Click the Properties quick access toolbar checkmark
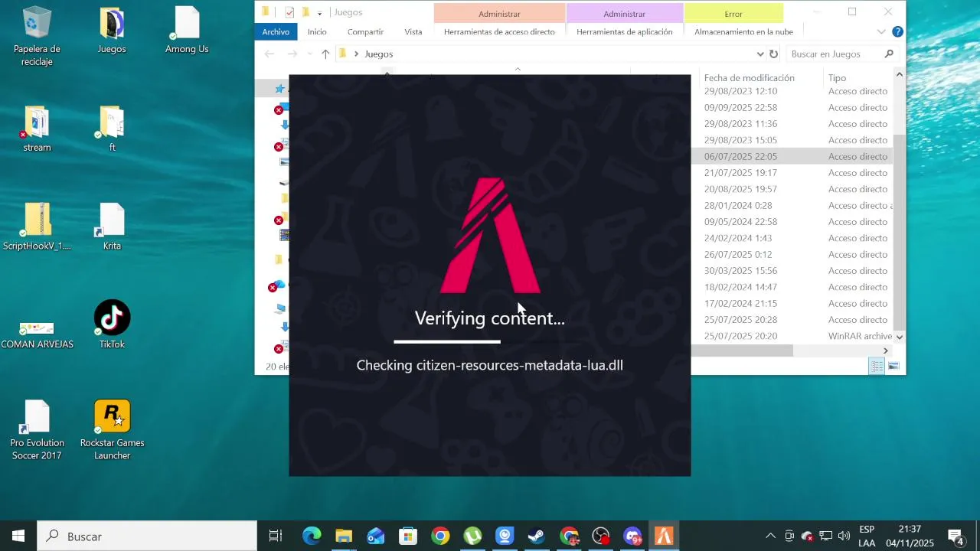Image resolution: width=980 pixels, height=551 pixels. point(289,12)
